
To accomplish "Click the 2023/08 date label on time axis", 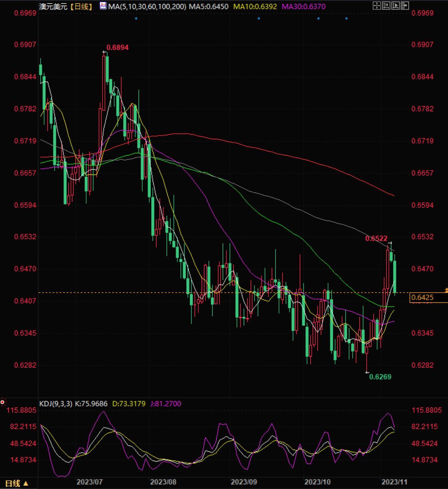I will [163, 482].
